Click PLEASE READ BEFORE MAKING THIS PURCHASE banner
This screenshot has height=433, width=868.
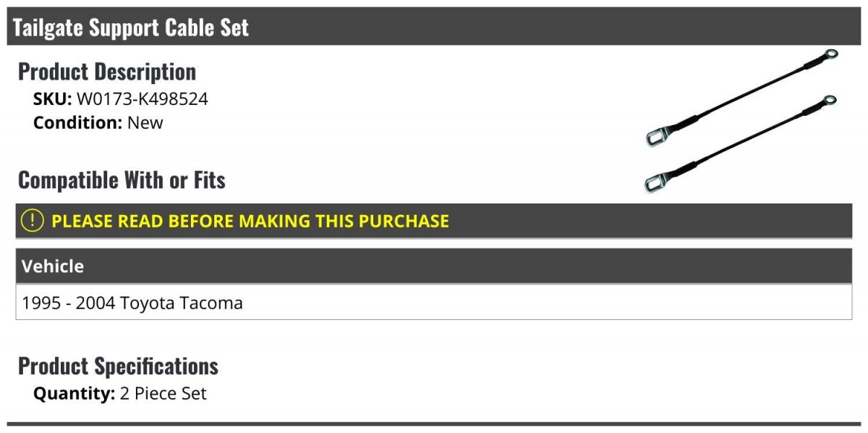click(x=434, y=221)
